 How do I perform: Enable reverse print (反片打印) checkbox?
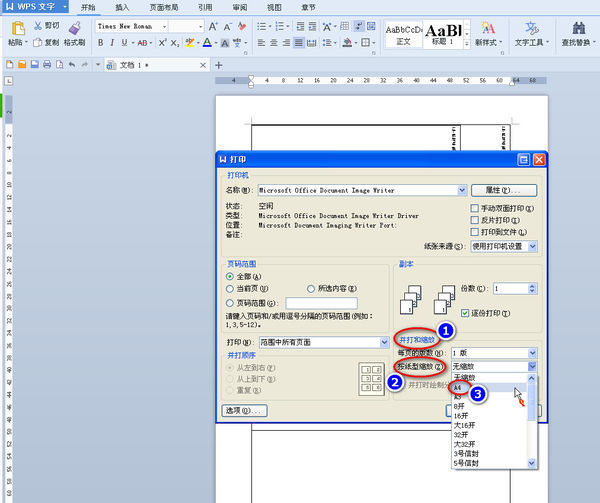point(474,220)
